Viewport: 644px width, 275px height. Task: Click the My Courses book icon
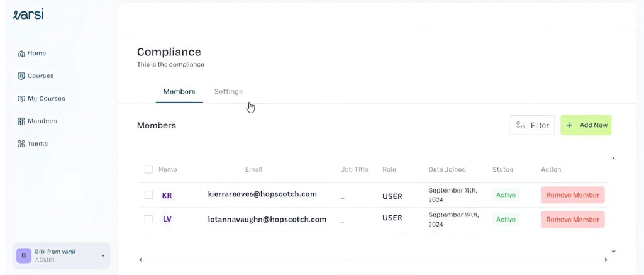tap(21, 99)
